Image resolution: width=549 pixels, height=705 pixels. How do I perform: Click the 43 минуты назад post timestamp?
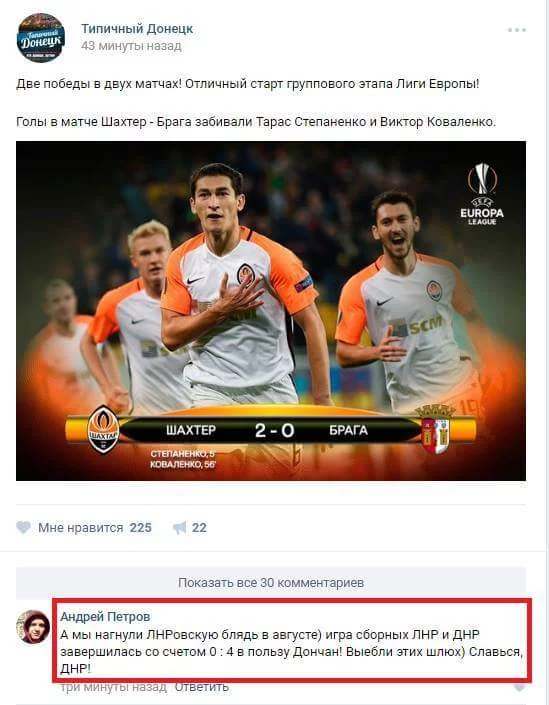[x=131, y=46]
